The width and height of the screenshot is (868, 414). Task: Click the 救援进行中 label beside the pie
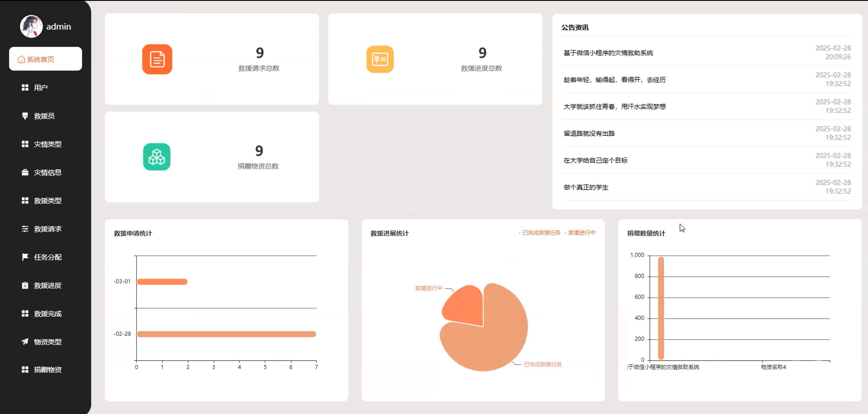click(429, 289)
